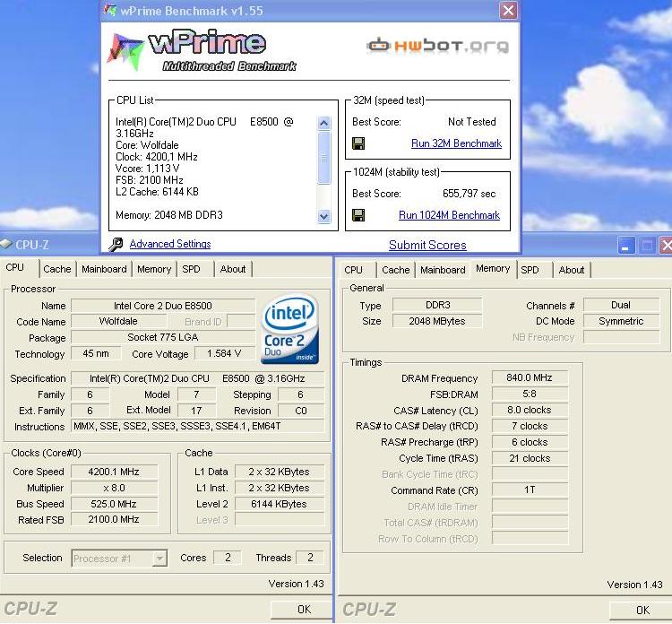
Task: Click the CPU List scrollbar thumb
Action: 324,159
